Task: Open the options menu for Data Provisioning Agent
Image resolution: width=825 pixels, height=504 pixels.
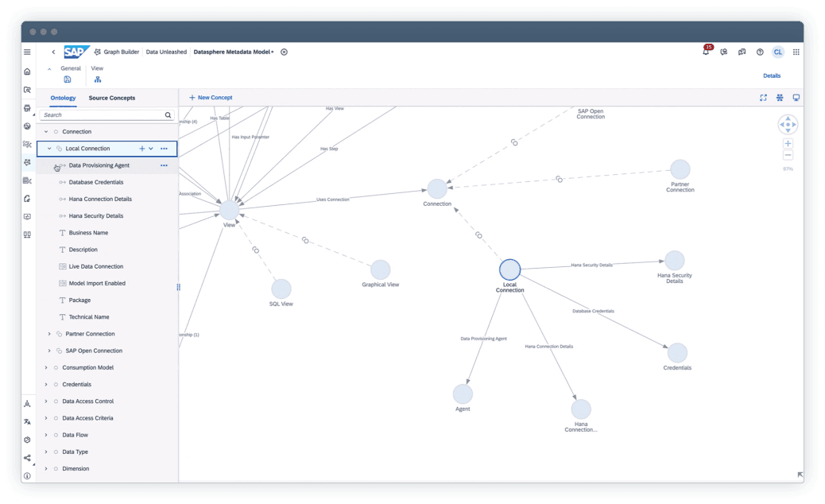Action: point(165,165)
